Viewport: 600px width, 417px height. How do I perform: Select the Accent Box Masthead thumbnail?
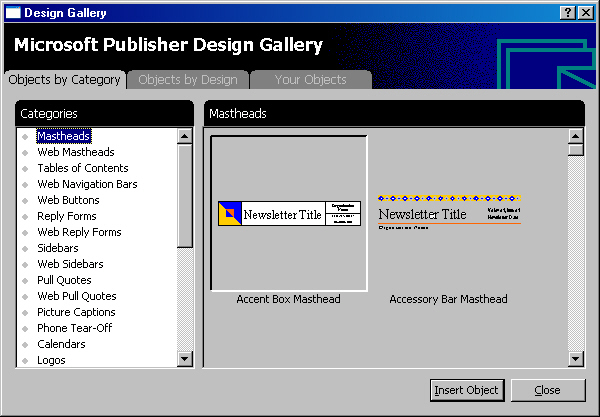(x=289, y=213)
